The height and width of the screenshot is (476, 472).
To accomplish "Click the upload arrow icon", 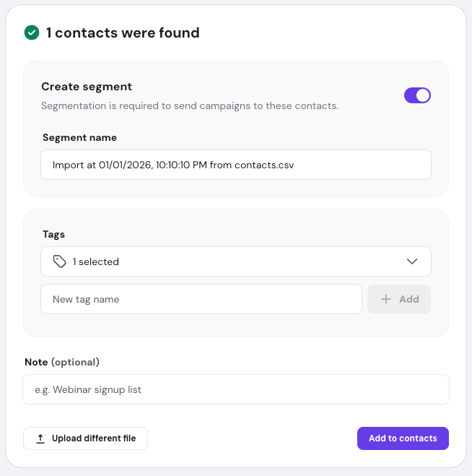I will point(40,438).
